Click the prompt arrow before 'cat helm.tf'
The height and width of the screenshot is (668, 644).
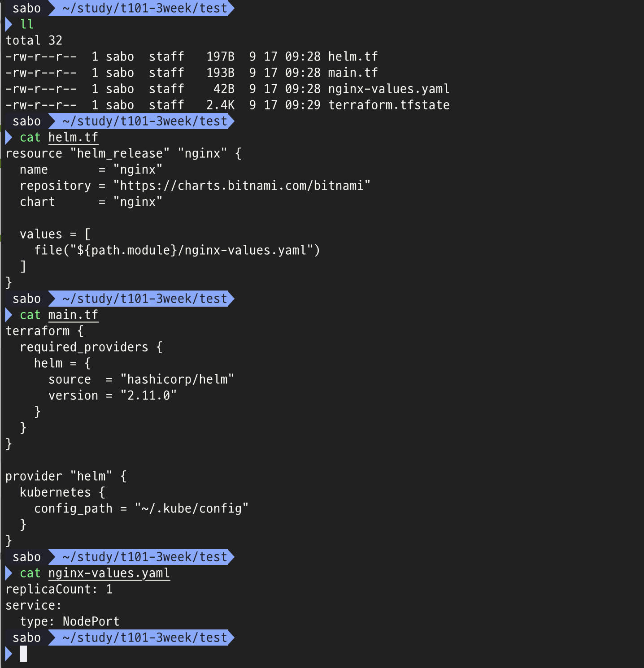pyautogui.click(x=9, y=137)
